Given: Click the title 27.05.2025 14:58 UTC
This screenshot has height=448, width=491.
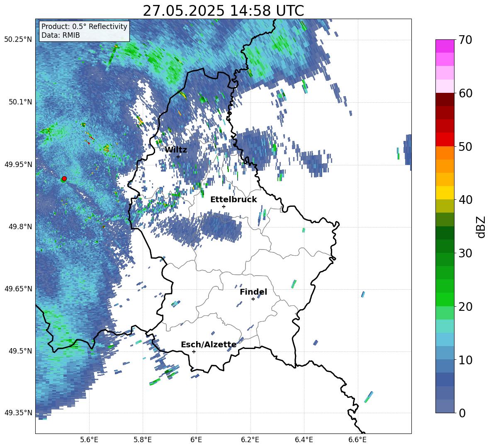Looking at the screenshot, I should pos(223,11).
